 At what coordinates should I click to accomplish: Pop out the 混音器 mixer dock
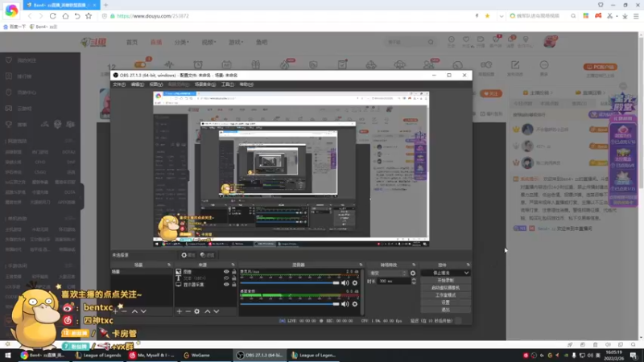coord(361,265)
